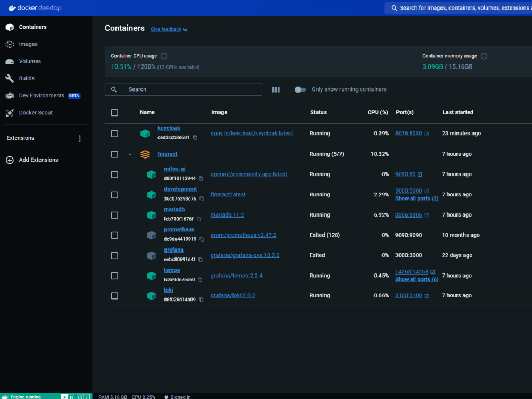Click the keycloak container cube icon
The image size is (532, 399).
click(145, 134)
